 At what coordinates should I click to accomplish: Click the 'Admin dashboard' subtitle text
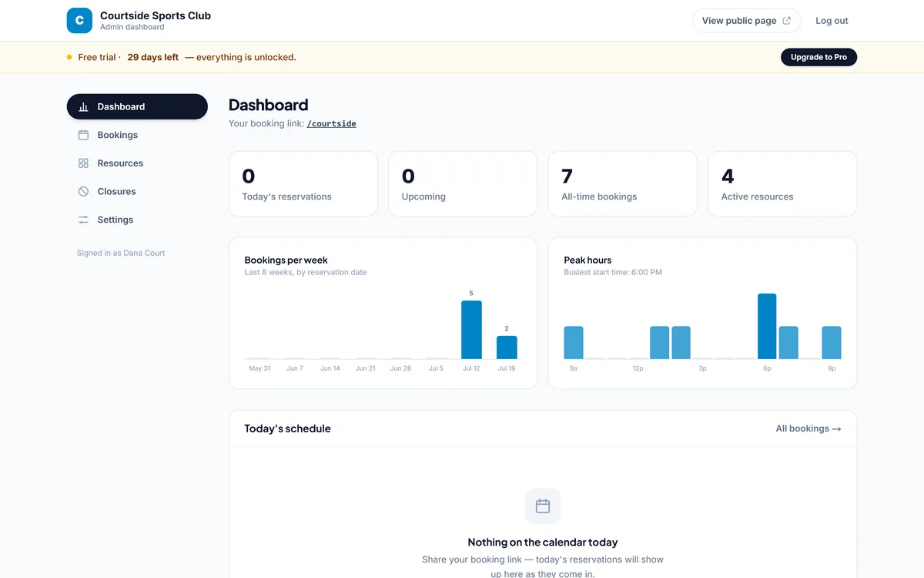132,27
